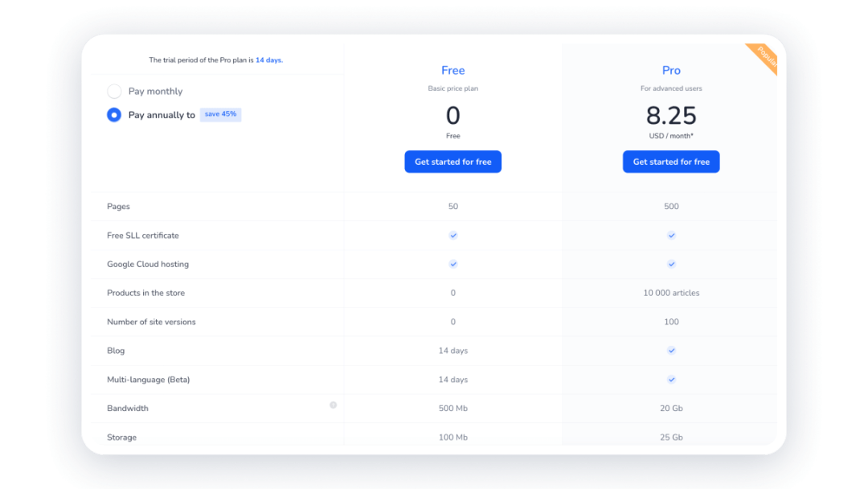Image resolution: width=868 pixels, height=489 pixels.
Task: Select the Pages feature row label
Action: tap(118, 207)
